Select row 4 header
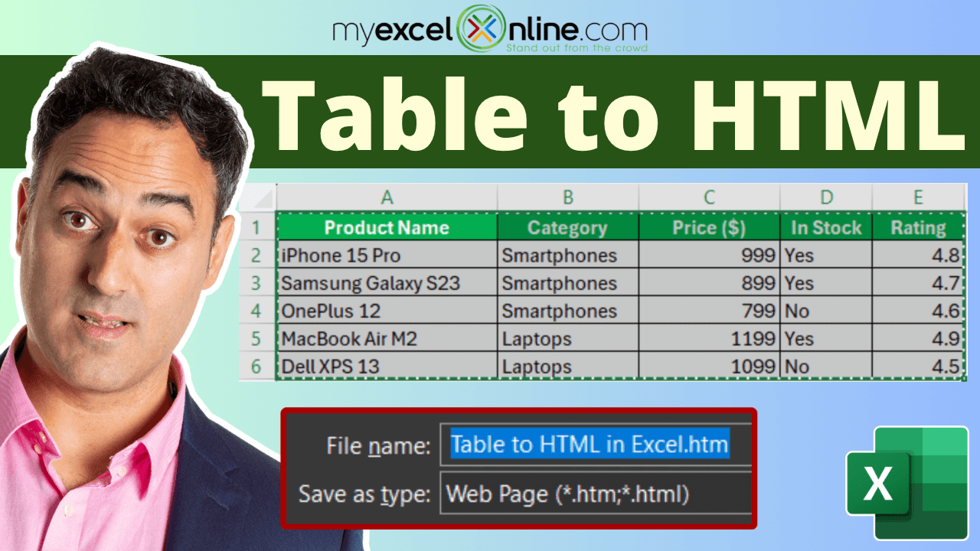980x551 pixels. (257, 310)
